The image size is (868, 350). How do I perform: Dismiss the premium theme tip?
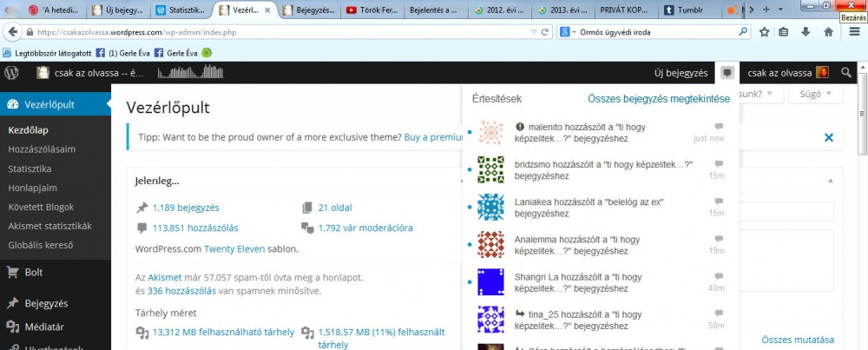828,137
